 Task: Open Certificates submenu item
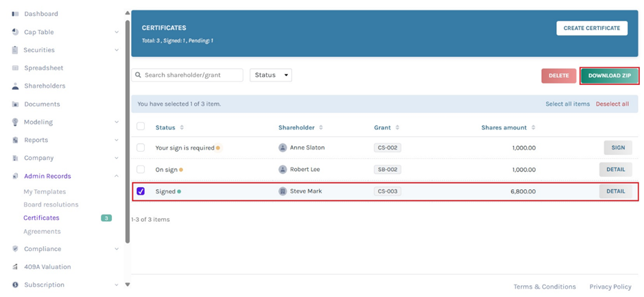(41, 218)
